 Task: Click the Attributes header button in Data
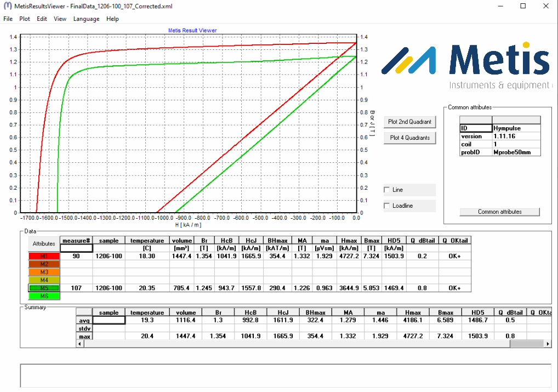[44, 244]
